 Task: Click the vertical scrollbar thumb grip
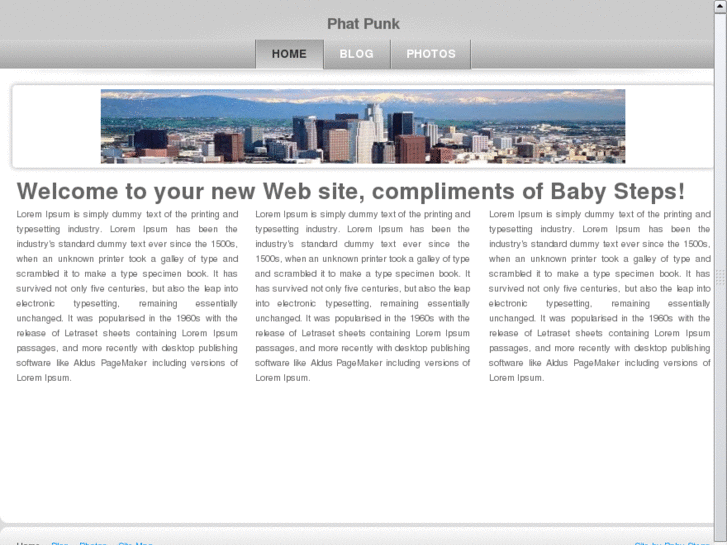[x=721, y=277]
